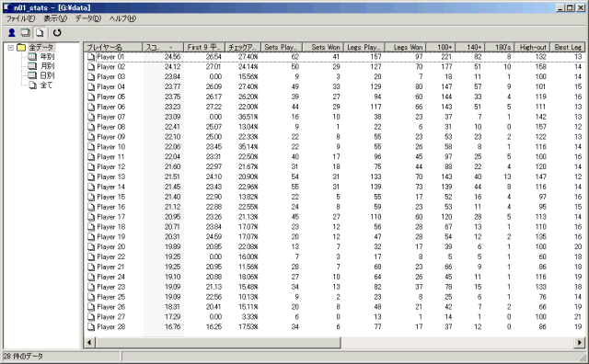Select 全て in the tree
This screenshot has width=589, height=364.
(x=46, y=85)
